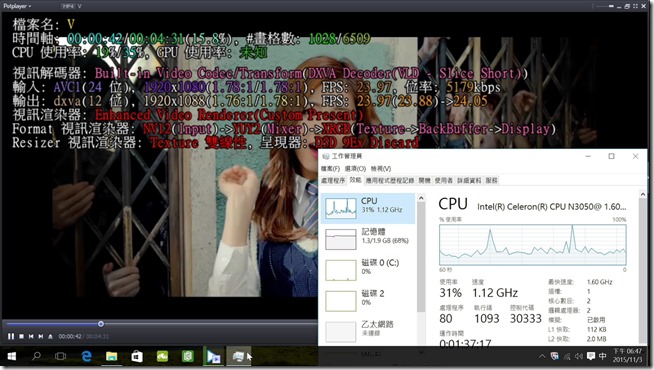The image size is (654, 370).
Task: Open green cloud app on taskbar
Action: click(162, 356)
